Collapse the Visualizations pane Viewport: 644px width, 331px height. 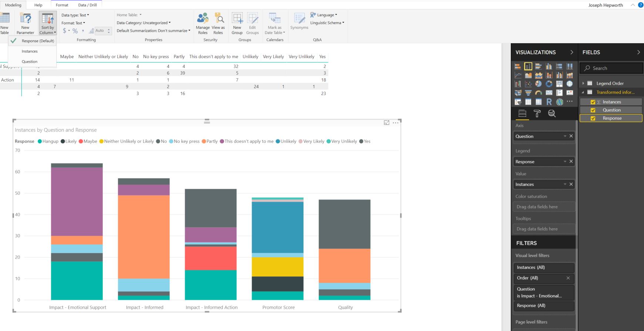tap(571, 52)
